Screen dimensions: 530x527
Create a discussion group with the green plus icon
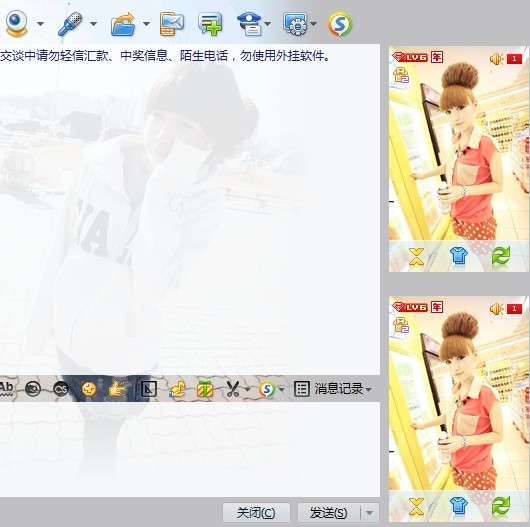(211, 24)
